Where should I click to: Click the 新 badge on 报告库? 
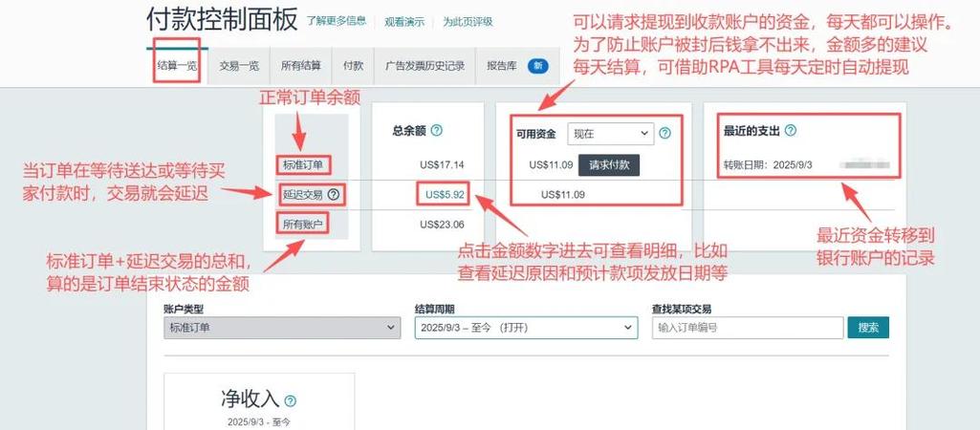pyautogui.click(x=538, y=66)
